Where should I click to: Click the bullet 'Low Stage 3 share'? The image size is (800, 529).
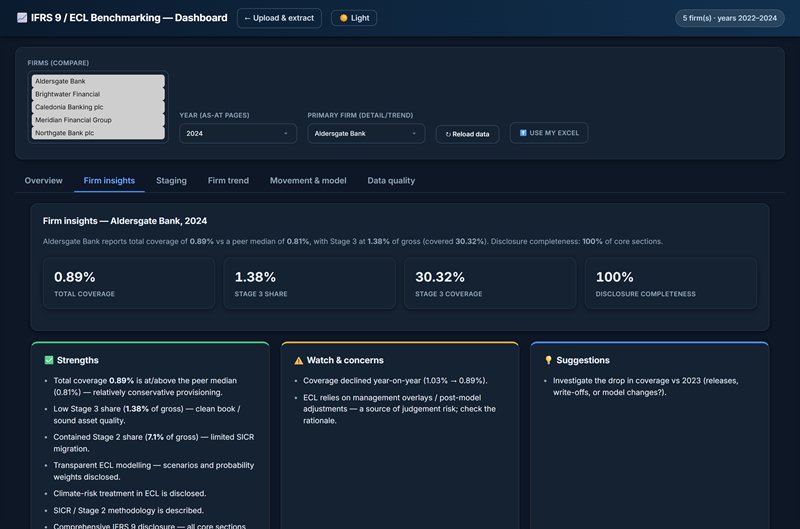[147, 415]
